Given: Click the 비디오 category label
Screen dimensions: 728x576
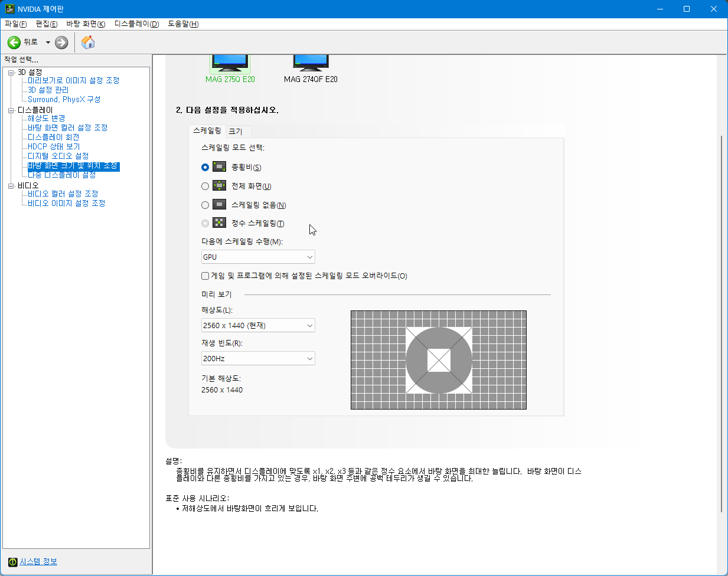Looking at the screenshot, I should pos(28,185).
